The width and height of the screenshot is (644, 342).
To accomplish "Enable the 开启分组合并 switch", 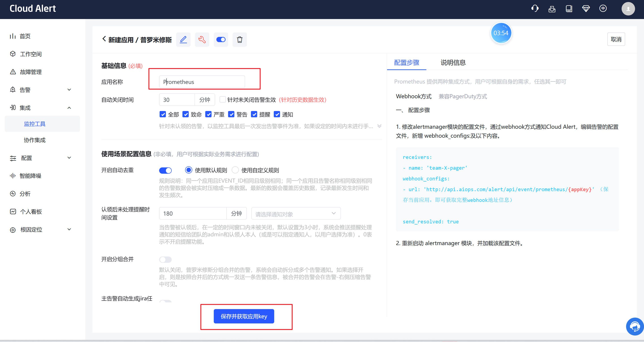I will [165, 259].
